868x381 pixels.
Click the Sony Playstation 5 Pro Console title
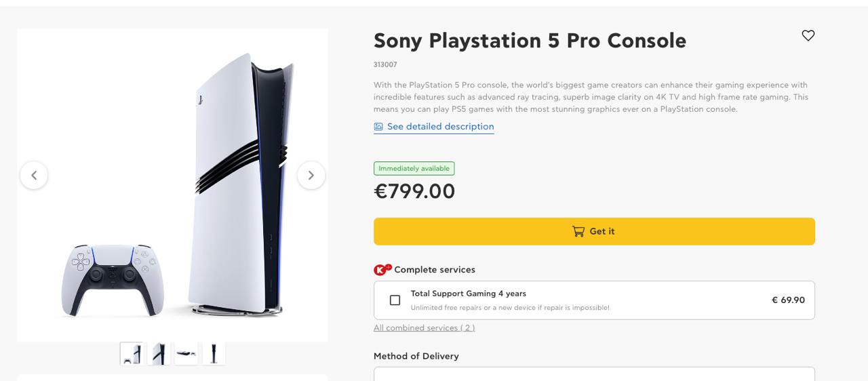tap(530, 41)
